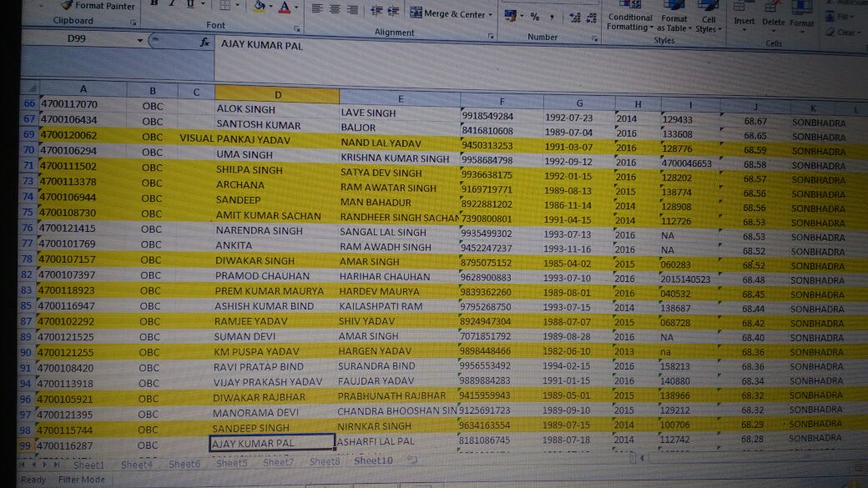
Task: Open Merge & Center dropdown arrow
Action: tap(491, 15)
